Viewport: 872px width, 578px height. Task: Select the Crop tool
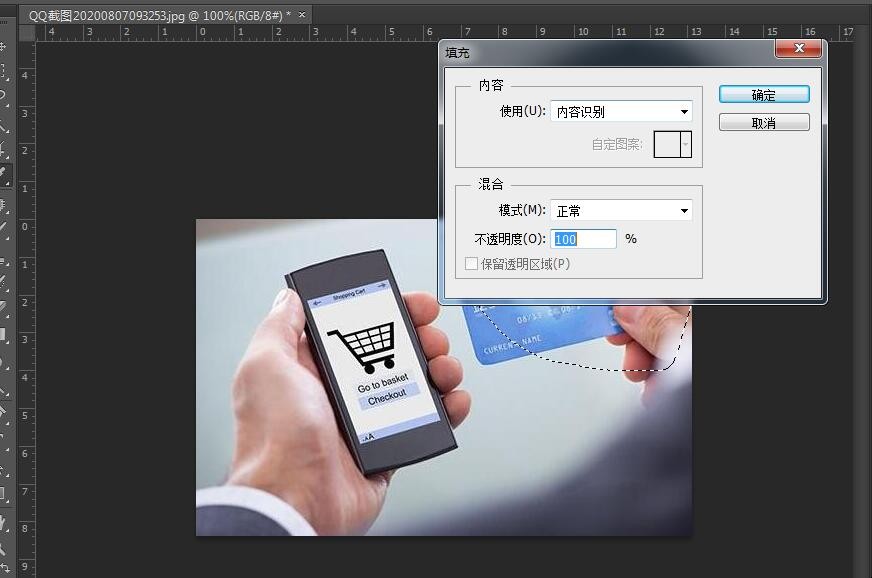tap(3, 151)
